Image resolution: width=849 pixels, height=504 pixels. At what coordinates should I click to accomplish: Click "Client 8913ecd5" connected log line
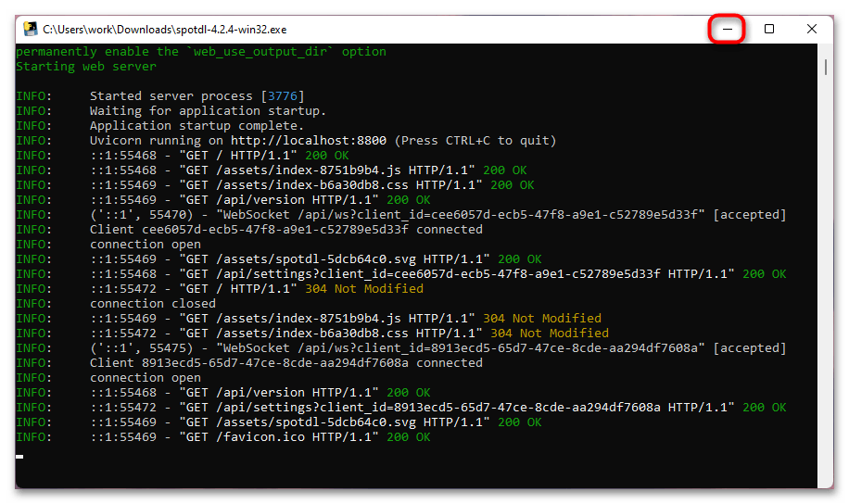pyautogui.click(x=285, y=363)
